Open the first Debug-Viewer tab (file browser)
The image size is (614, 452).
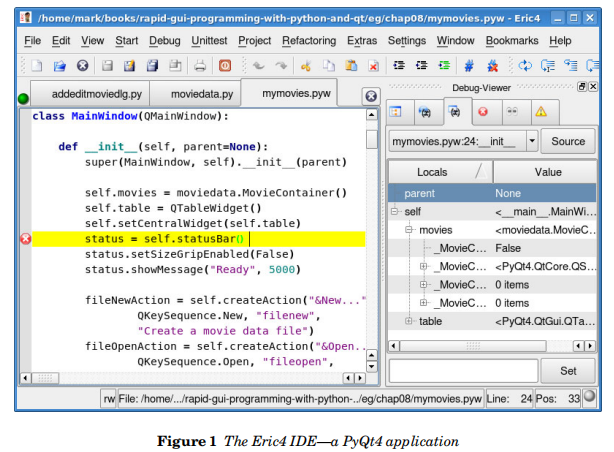400,112
